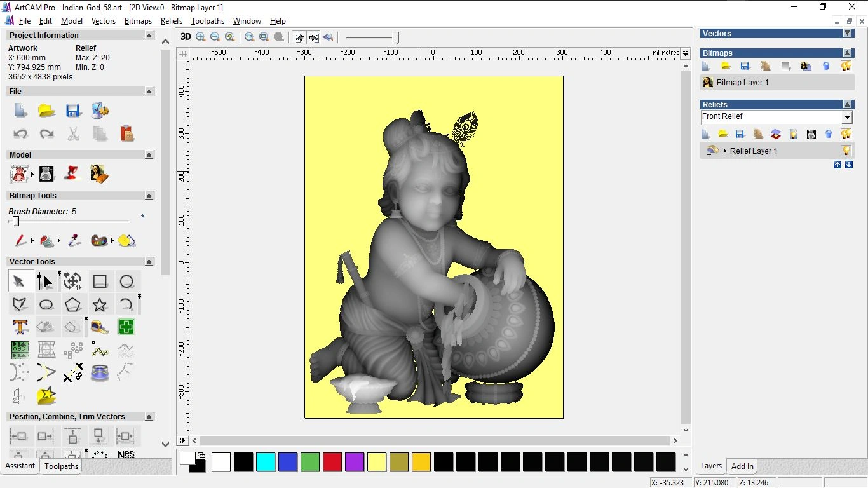Image resolution: width=868 pixels, height=488 pixels.
Task: Click the Create Polygon vector tool
Action: [x=73, y=304]
